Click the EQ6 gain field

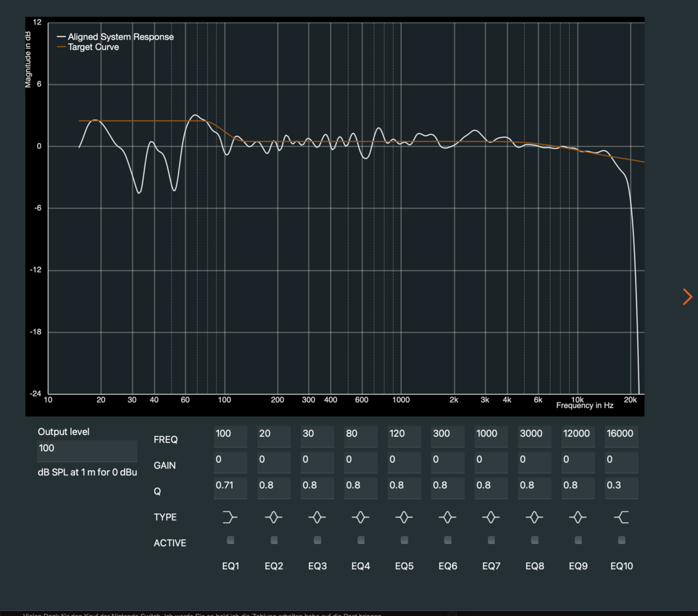[448, 462]
